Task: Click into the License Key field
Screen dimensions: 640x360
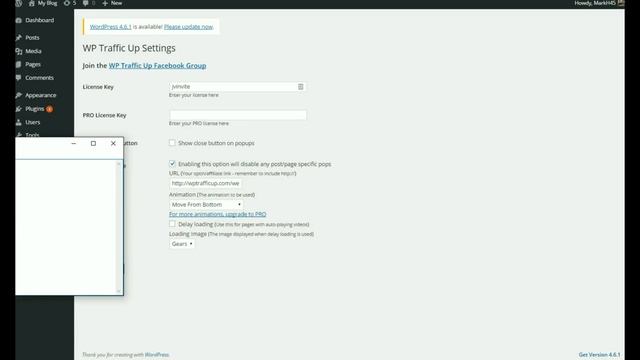Action: (x=238, y=87)
